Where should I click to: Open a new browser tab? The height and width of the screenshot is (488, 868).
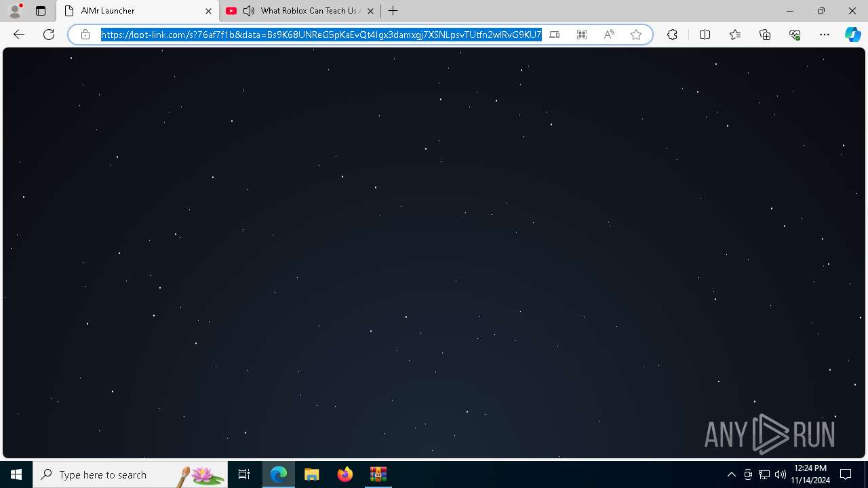point(393,11)
